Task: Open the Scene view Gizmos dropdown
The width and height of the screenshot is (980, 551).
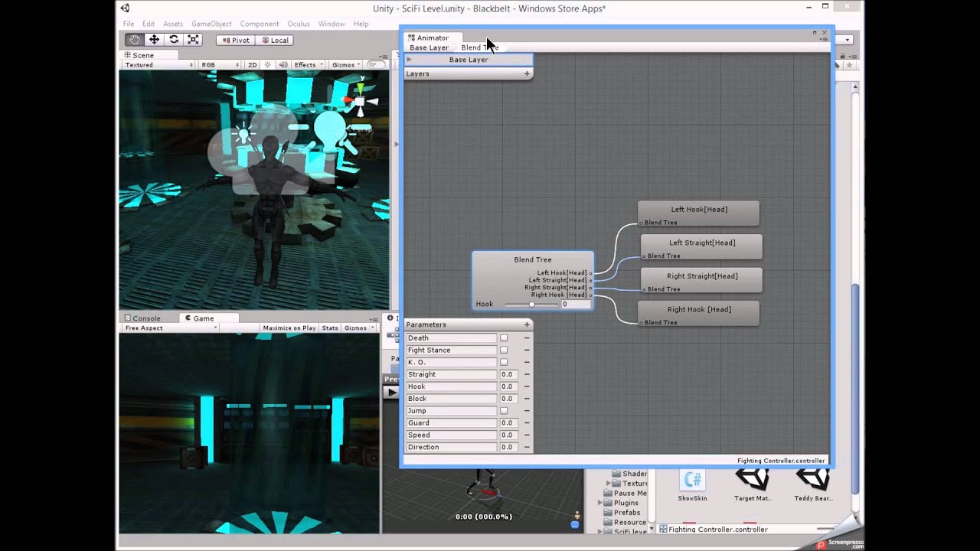Action: 346,65
